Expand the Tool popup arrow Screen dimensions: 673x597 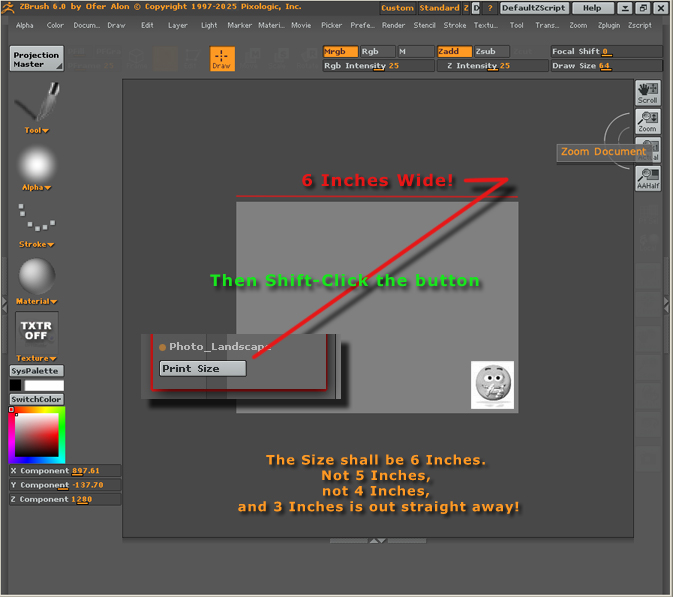point(45,131)
